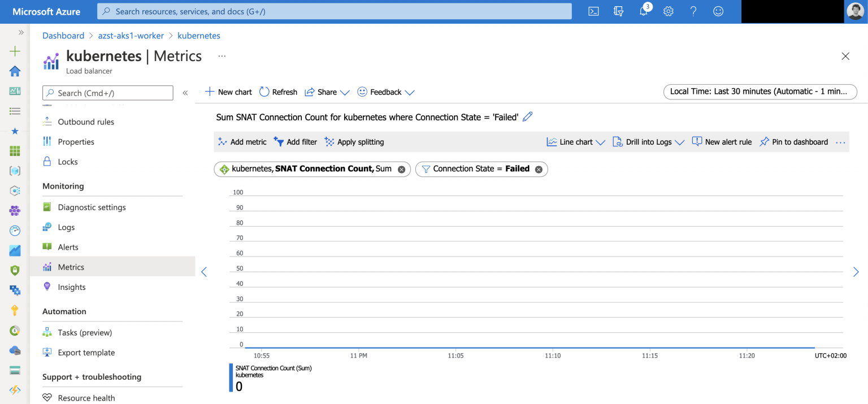Open Diagnostic settings from the sidebar
The image size is (868, 404).
coord(91,207)
